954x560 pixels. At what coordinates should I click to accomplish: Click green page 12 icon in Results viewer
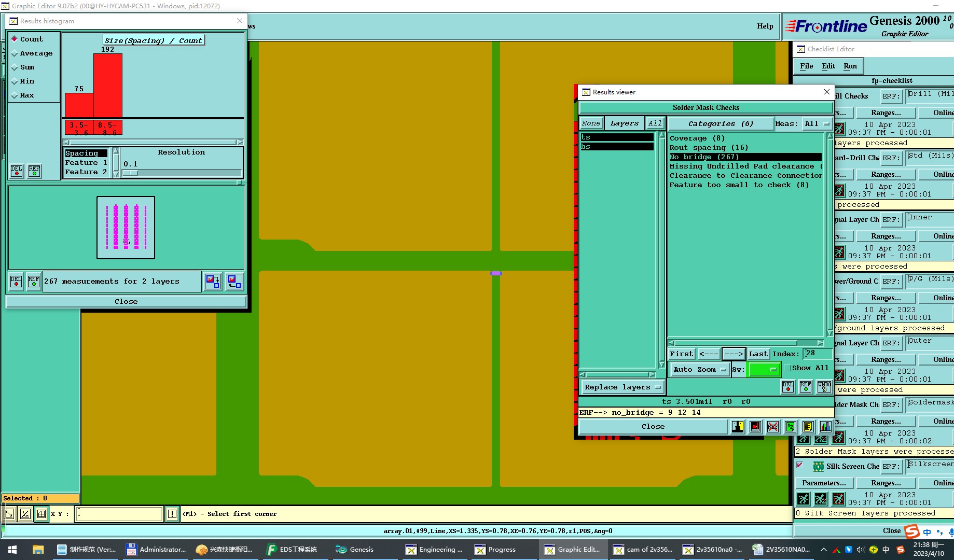click(x=791, y=426)
